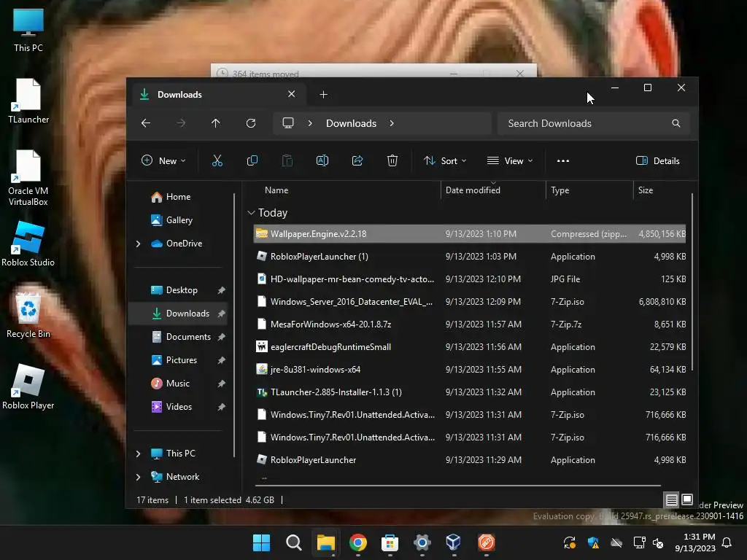Open Settings gear in taskbar
The width and height of the screenshot is (747, 560).
pyautogui.click(x=422, y=542)
